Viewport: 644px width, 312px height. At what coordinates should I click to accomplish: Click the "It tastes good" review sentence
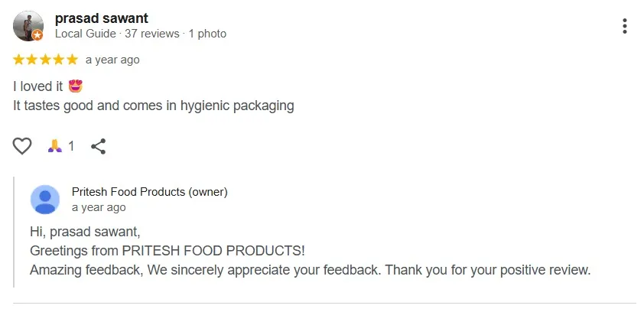tap(153, 106)
